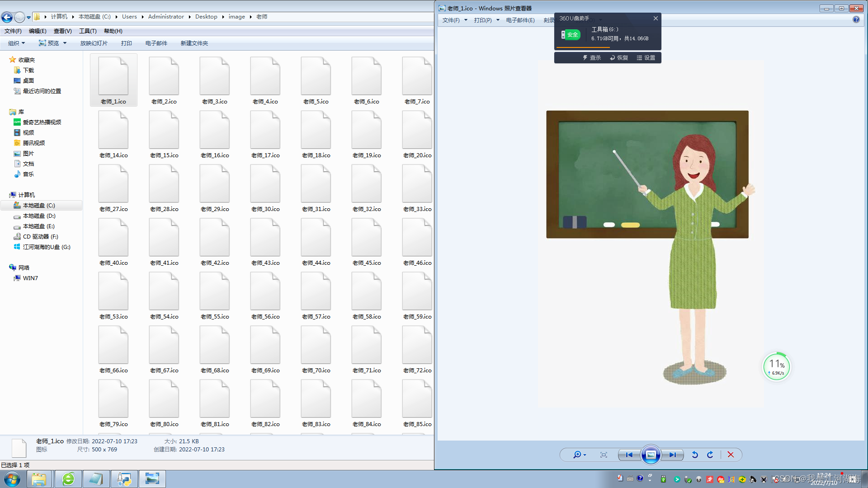This screenshot has width=868, height=488.
Task: Click 电子邮件 in the Explorer toolbar
Action: [156, 43]
